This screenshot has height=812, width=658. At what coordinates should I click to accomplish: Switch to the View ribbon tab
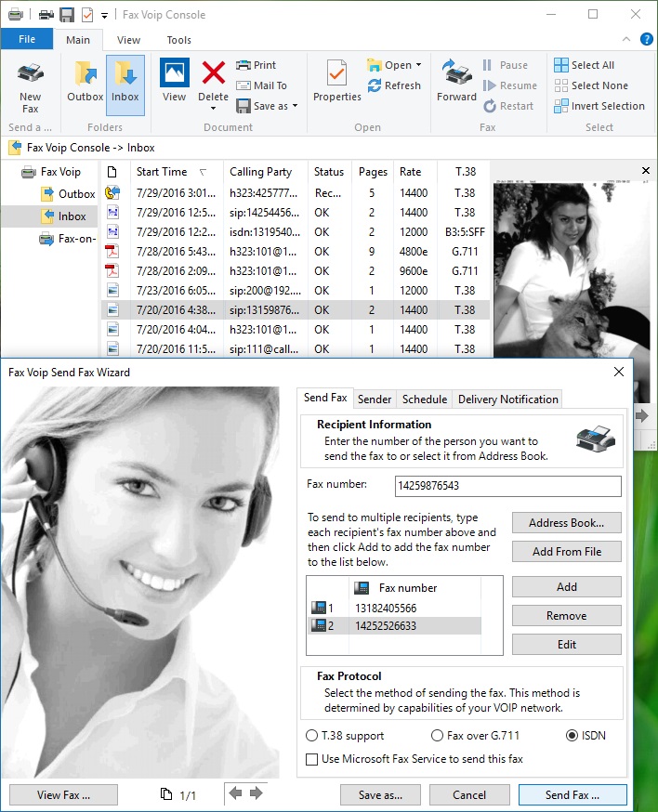128,40
